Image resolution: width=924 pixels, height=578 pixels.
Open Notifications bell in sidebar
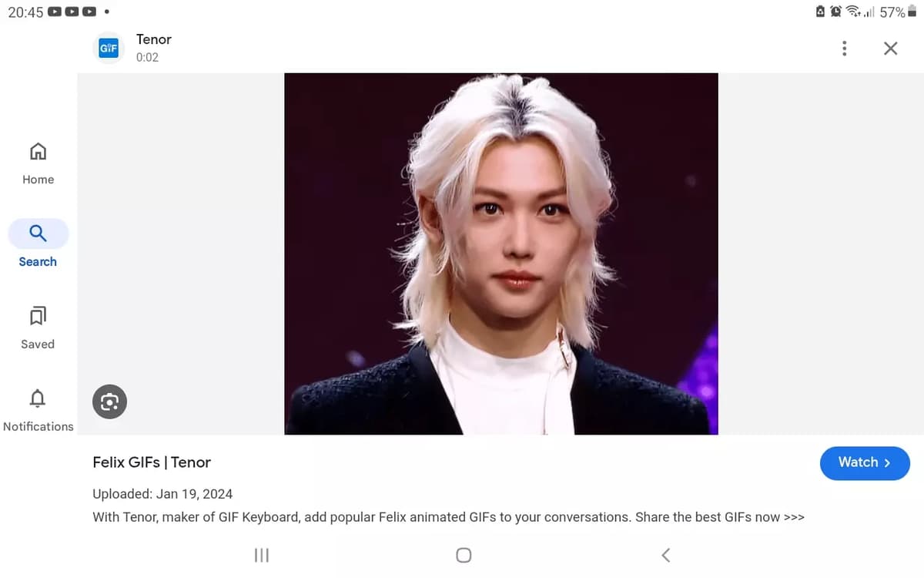click(x=38, y=410)
